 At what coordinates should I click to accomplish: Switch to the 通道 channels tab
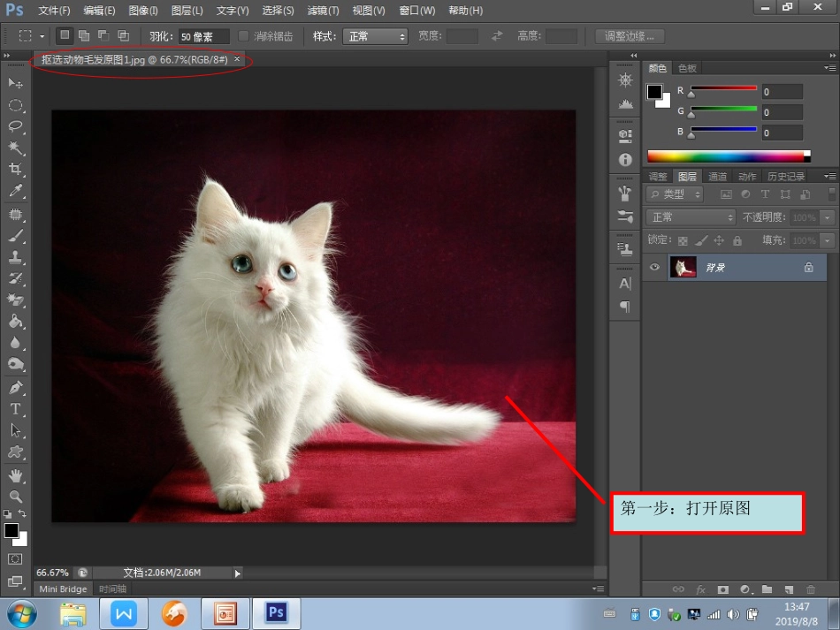(717, 177)
